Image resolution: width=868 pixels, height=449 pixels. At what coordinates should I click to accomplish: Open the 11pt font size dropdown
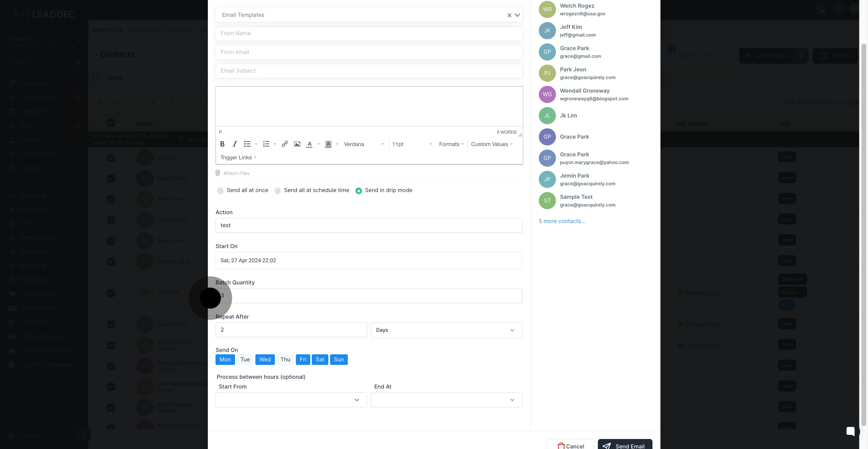coord(412,144)
